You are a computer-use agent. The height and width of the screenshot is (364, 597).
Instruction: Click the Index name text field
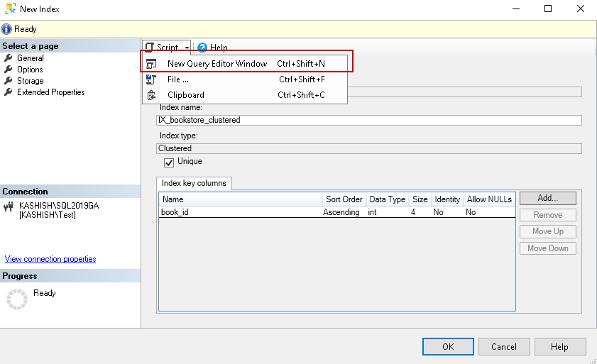pos(369,120)
